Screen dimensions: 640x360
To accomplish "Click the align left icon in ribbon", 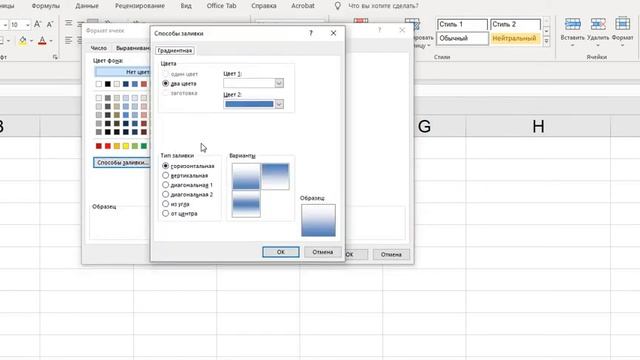I will 69,40.
